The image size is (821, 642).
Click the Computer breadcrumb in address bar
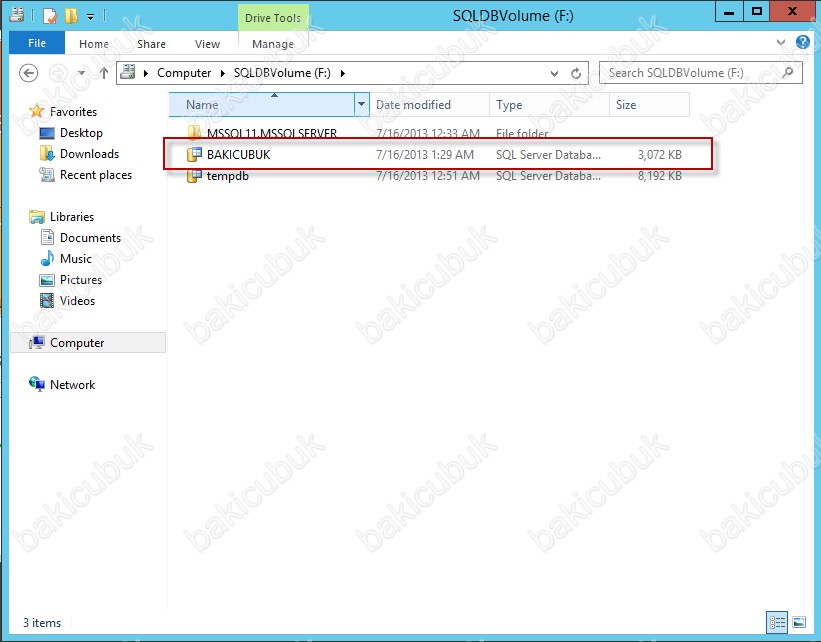pos(184,73)
